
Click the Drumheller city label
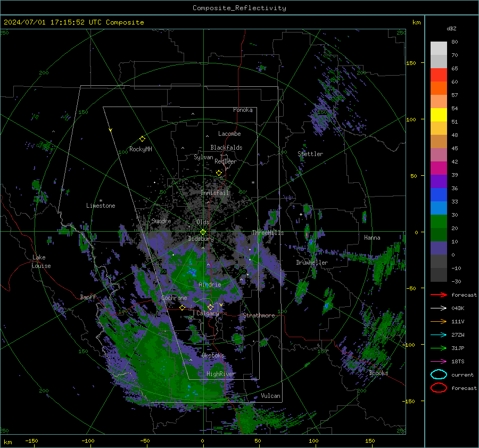click(x=312, y=263)
